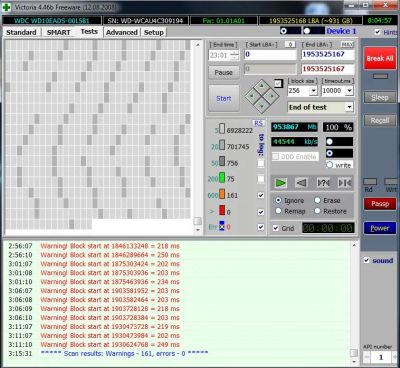This screenshot has height=368, width=400.
Task: Open the timeout 10000 dropdown
Action: 349,91
